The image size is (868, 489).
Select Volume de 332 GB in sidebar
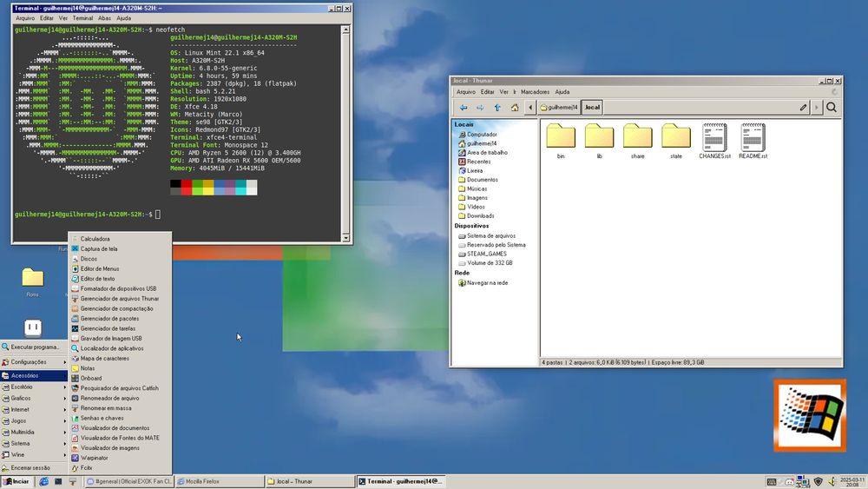tap(489, 263)
